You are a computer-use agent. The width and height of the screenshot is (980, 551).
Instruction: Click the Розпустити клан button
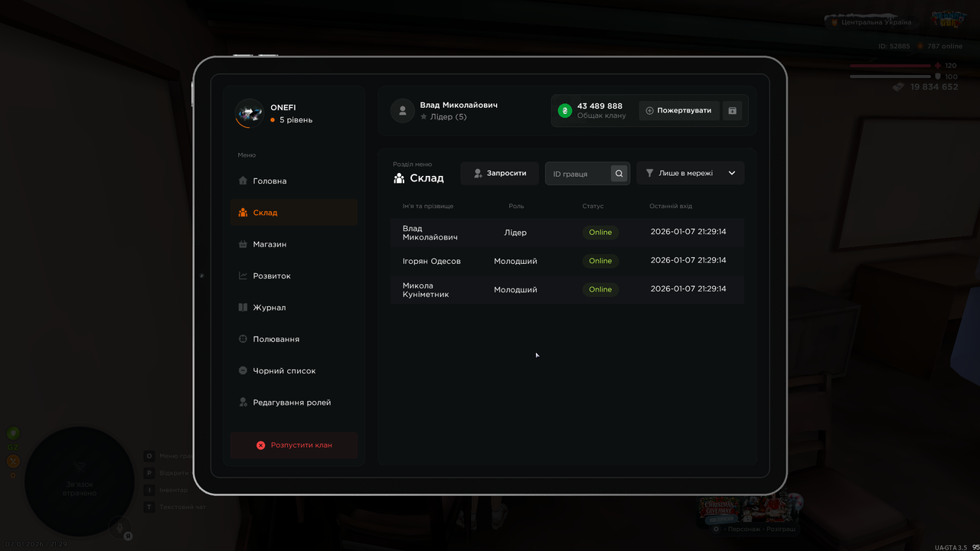294,445
